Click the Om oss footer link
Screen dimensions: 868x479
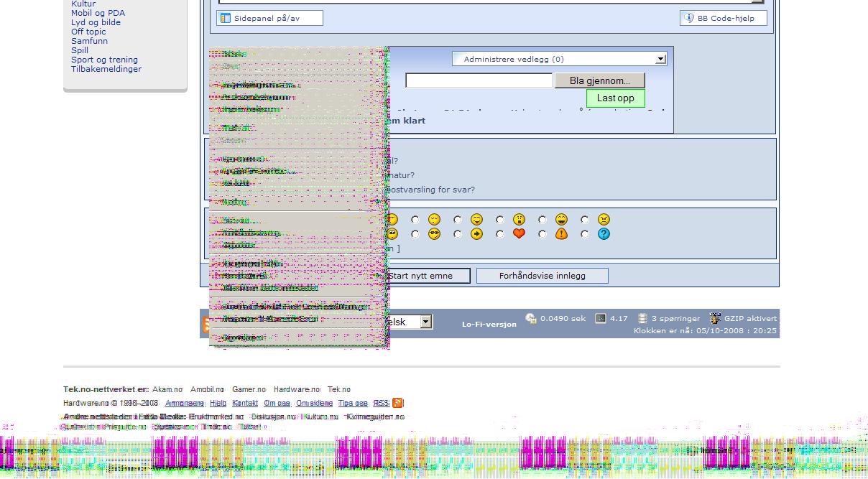[277, 404]
